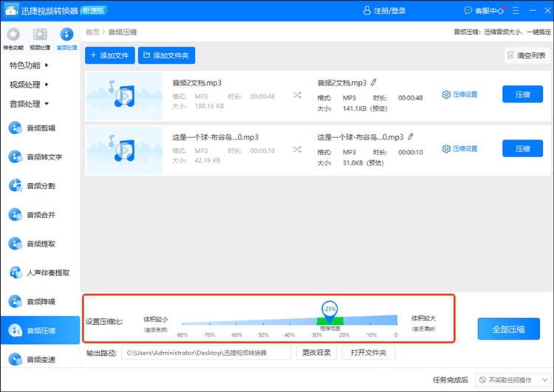Open the 任务完成后 action dropdown
This screenshot has width=554, height=392.
click(x=513, y=380)
